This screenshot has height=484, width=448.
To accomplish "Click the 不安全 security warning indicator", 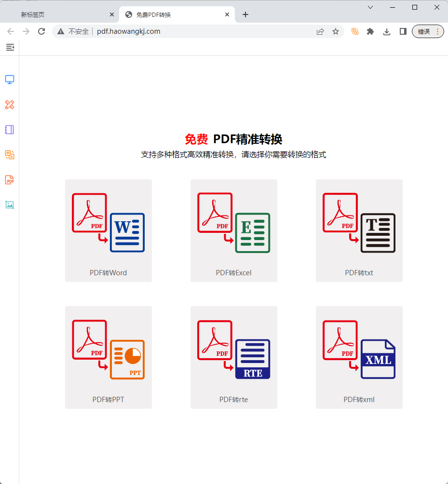I will tap(73, 31).
